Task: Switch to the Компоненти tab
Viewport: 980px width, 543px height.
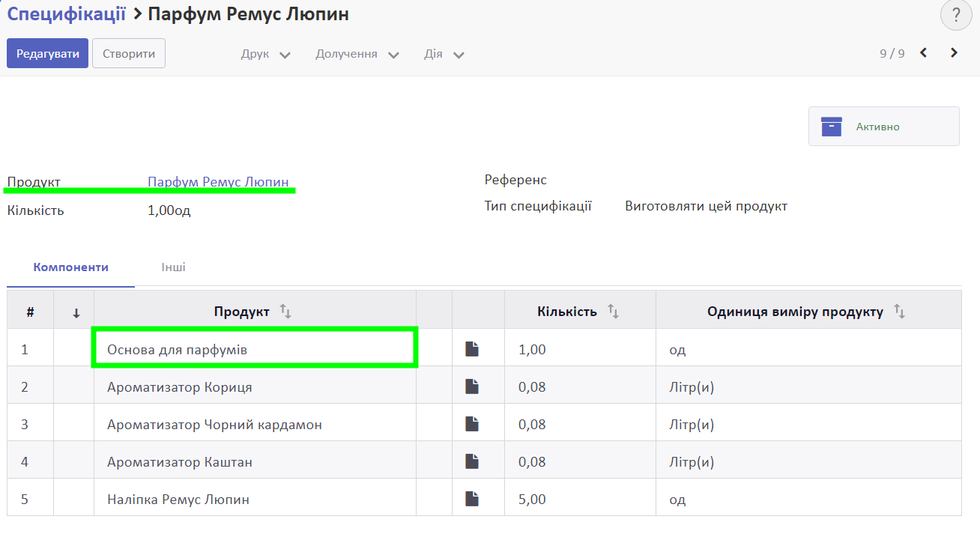Action: [71, 267]
